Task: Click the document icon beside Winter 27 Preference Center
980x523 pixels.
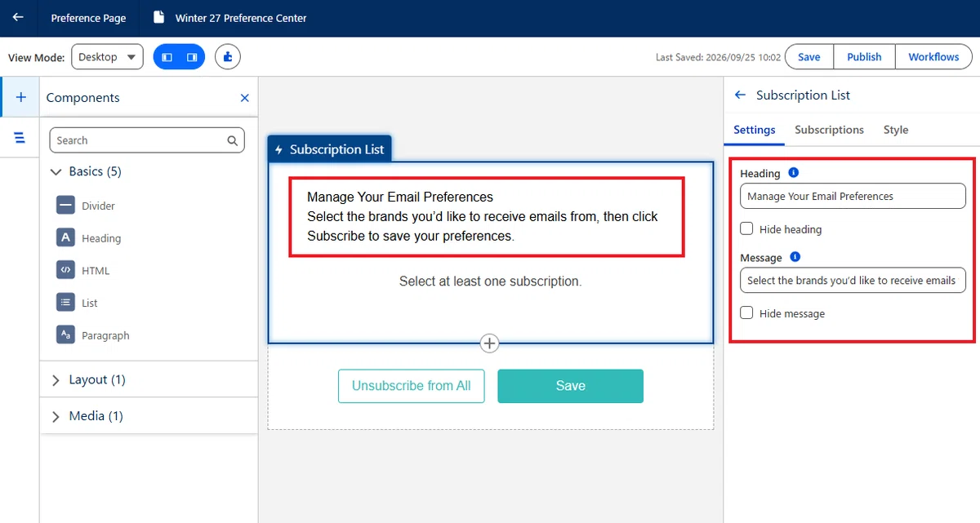Action: click(159, 17)
